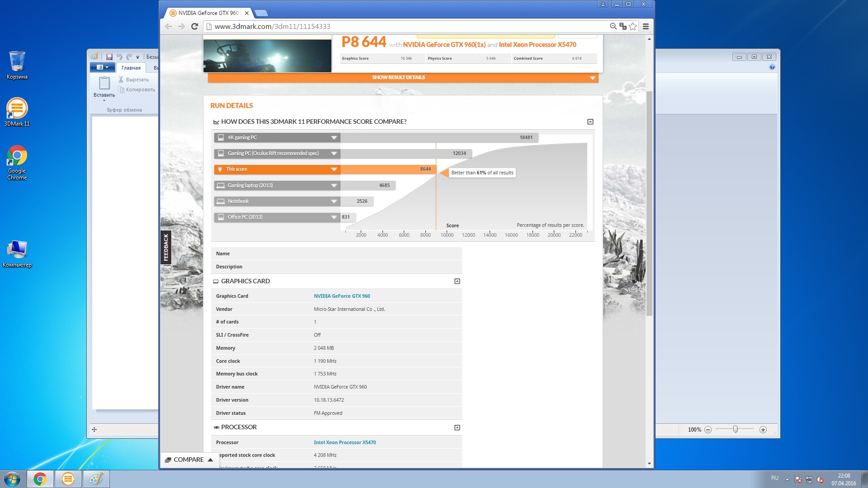Collapse the Graphics Card section toggle
The width and height of the screenshot is (868, 488).
(x=457, y=281)
